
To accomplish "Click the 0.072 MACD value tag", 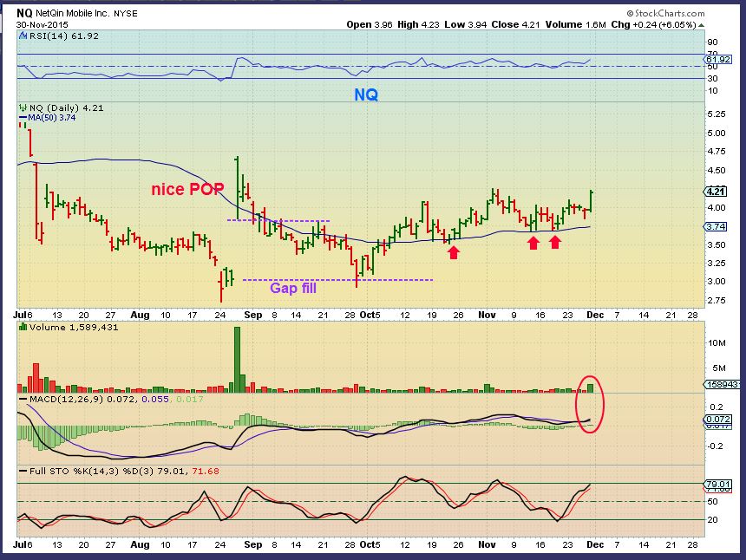I will (717, 420).
